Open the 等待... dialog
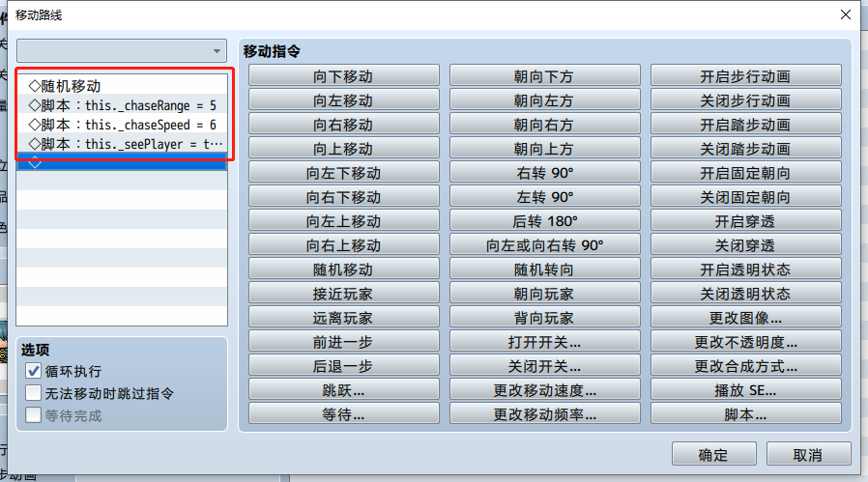This screenshot has width=868, height=482. (x=344, y=414)
